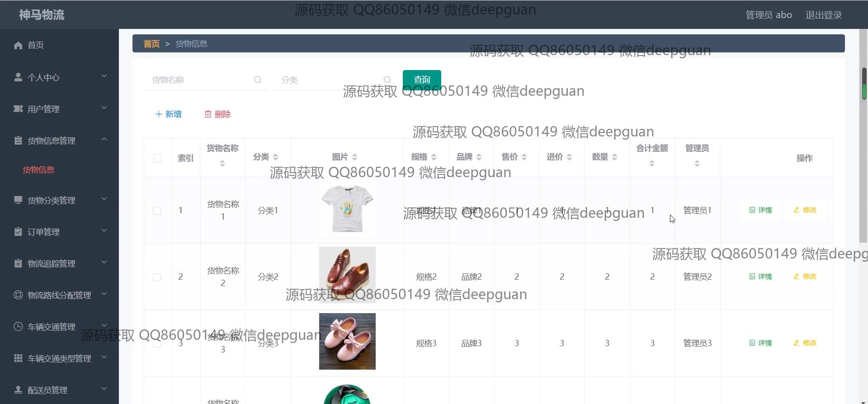
Task: Sort the table by 售价 column
Action: coord(524,157)
